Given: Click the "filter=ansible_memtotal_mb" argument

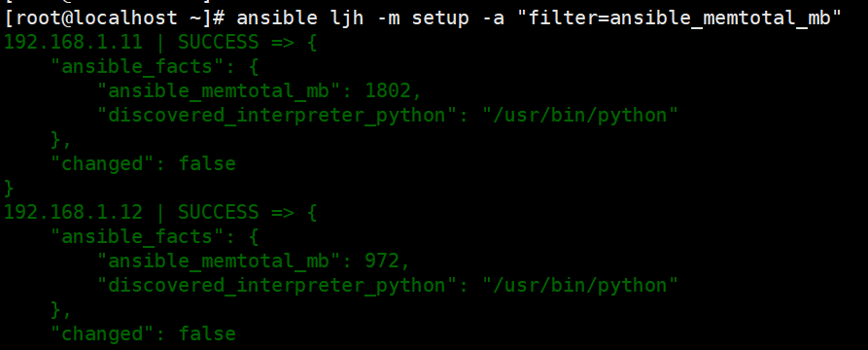Looking at the screenshot, I should (679, 17).
